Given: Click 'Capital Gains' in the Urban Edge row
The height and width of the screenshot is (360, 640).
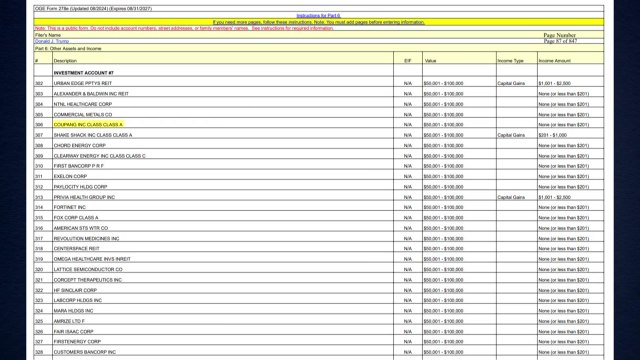Looking at the screenshot, I should click(511, 83).
